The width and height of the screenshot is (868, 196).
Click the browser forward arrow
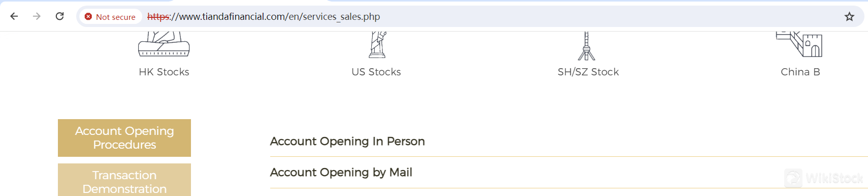[x=37, y=16]
